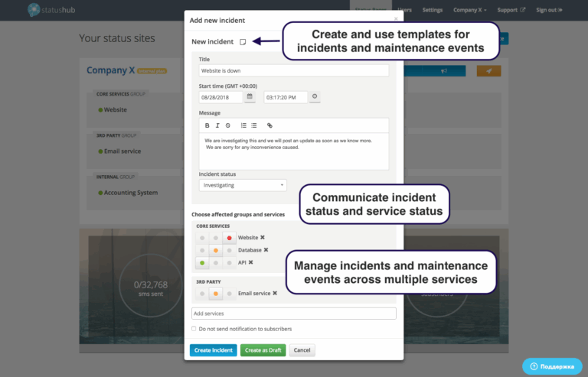Click the Create as Draft button

263,350
